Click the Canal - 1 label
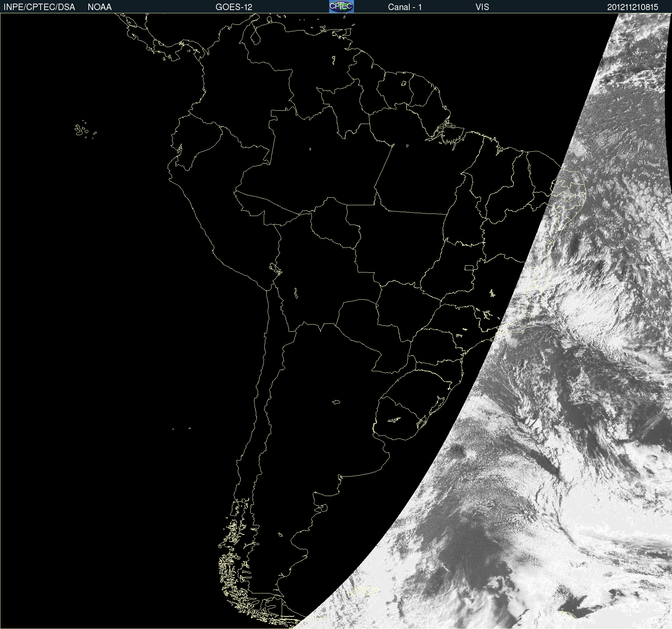The image size is (672, 629). 405,7
